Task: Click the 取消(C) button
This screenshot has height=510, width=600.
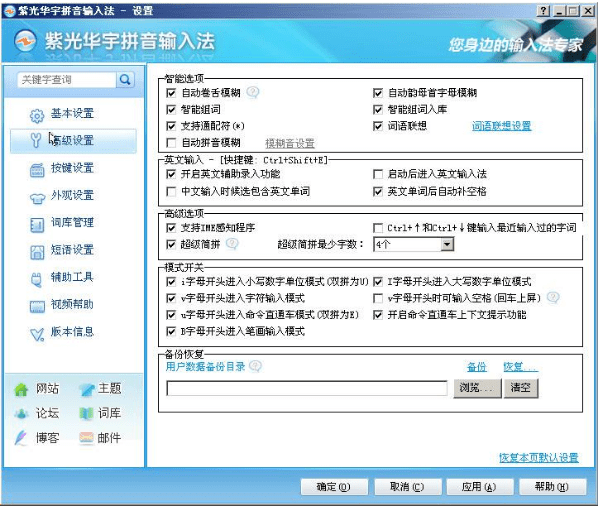Action: coord(408,487)
